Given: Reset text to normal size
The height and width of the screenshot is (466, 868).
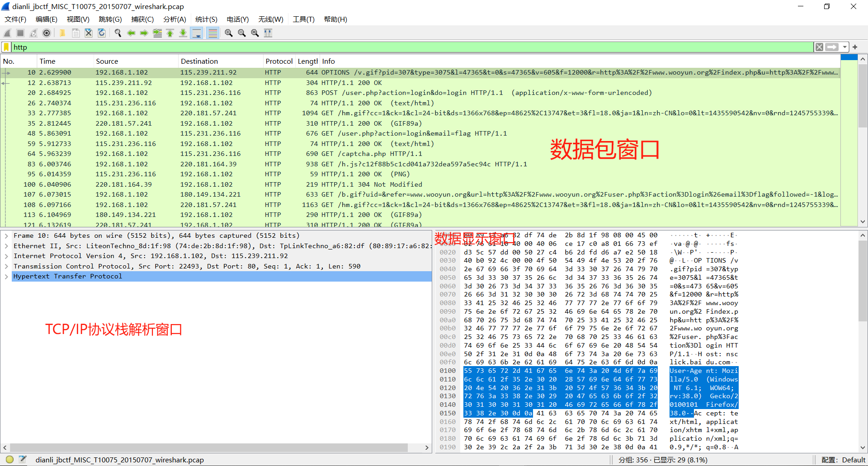Looking at the screenshot, I should (x=255, y=33).
